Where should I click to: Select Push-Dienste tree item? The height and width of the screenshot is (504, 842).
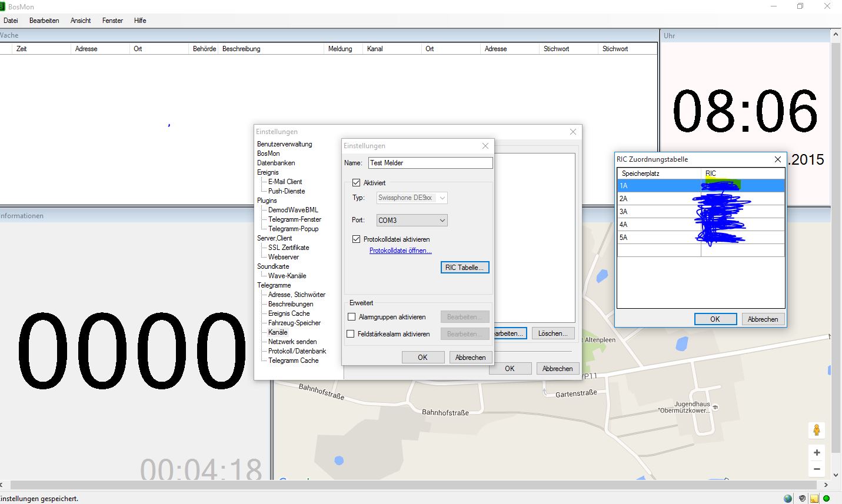point(287,191)
